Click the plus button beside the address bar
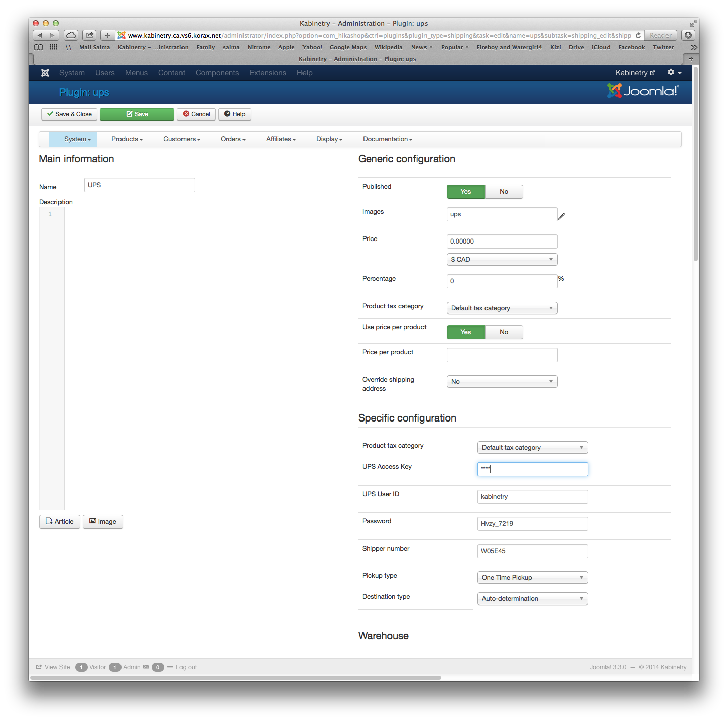The image size is (728, 721). (x=108, y=35)
